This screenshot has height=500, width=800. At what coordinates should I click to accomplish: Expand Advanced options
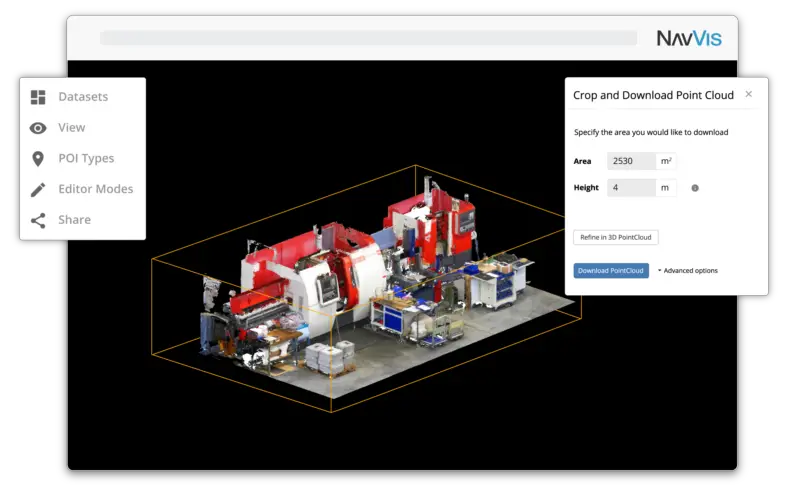[x=688, y=271]
